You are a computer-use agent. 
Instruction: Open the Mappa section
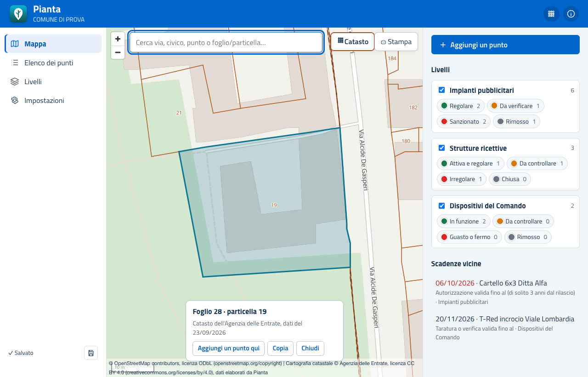[53, 44]
